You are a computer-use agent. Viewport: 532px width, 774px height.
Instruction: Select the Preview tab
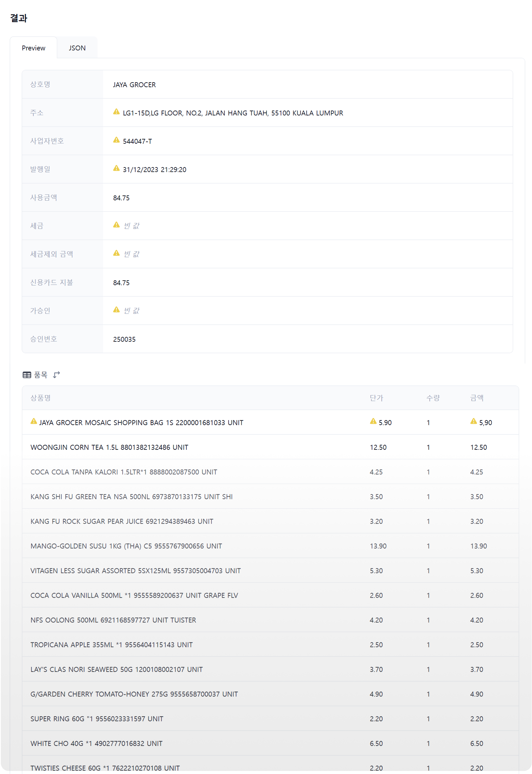33,48
